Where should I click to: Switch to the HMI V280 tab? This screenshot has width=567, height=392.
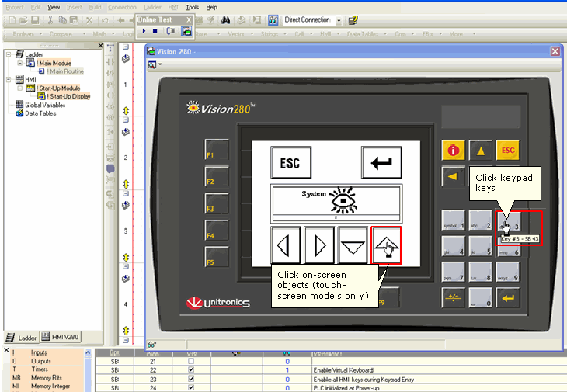tap(61, 337)
